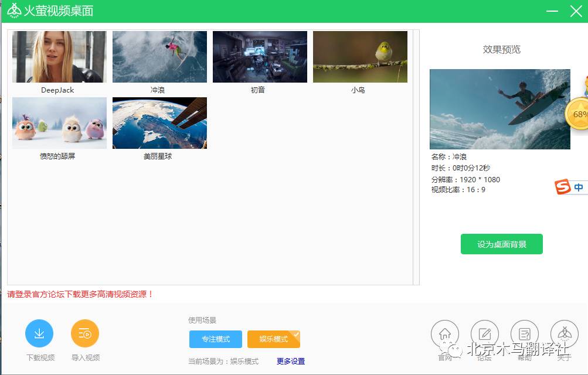The image size is (588, 375).
Task: Select the 初音 video thumbnail
Action: (x=260, y=57)
